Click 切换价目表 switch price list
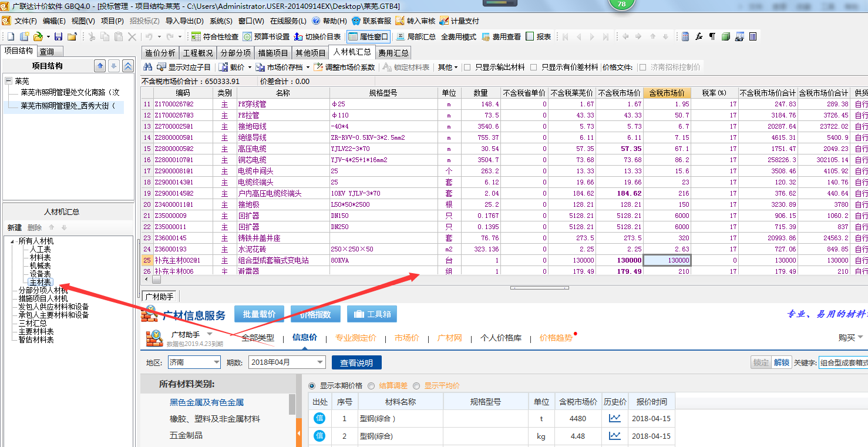 [x=317, y=36]
